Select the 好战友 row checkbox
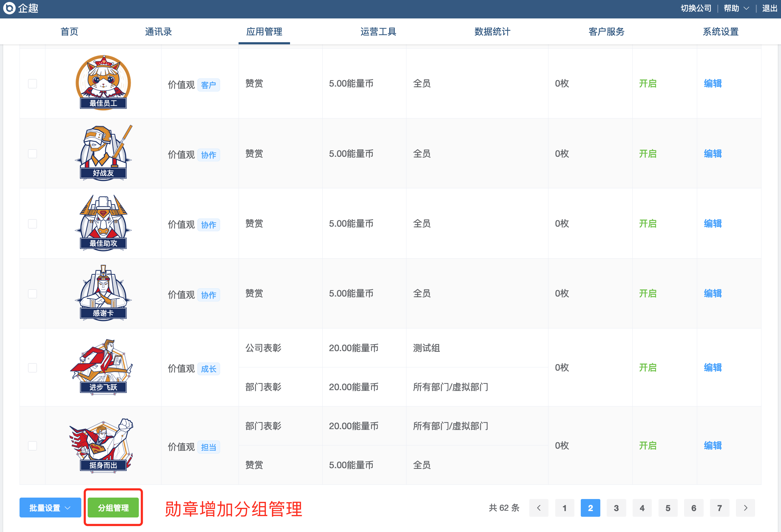 pyautogui.click(x=32, y=154)
